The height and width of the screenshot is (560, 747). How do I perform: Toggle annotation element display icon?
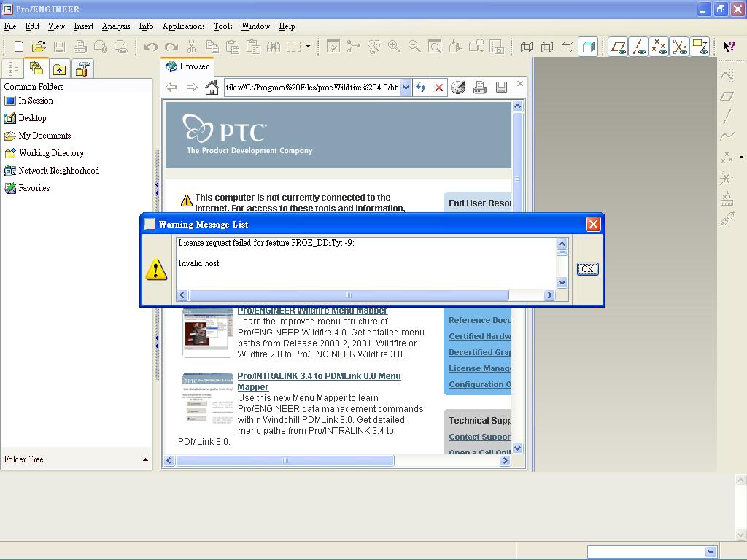pyautogui.click(x=700, y=47)
